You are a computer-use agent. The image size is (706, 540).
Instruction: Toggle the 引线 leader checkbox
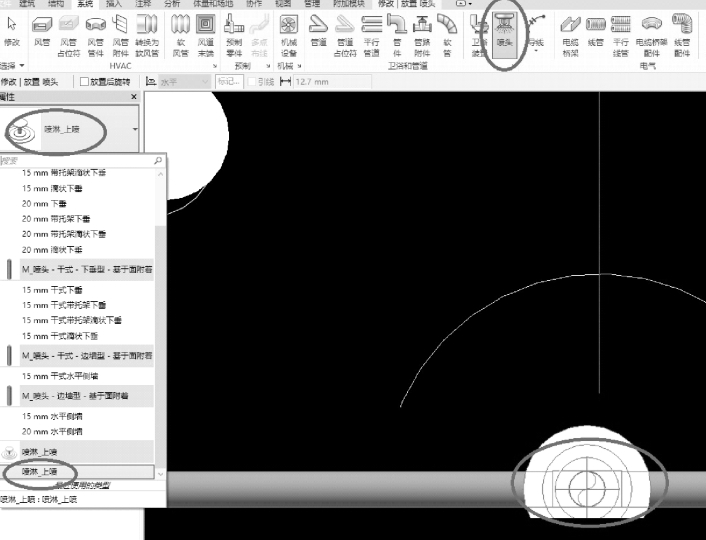(x=252, y=82)
